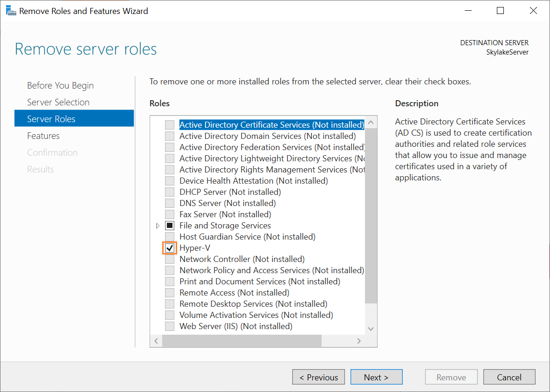
Task: Switch to the Features step
Action: (43, 136)
